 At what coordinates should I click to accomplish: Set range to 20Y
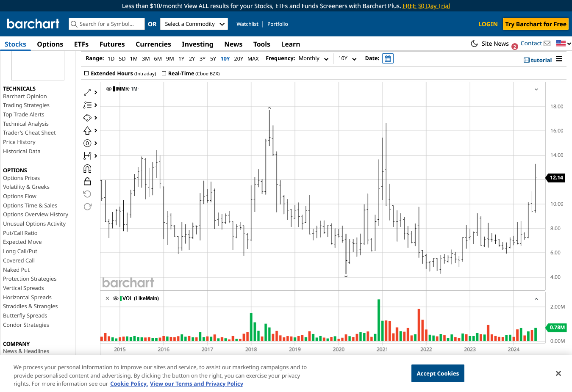(x=239, y=59)
